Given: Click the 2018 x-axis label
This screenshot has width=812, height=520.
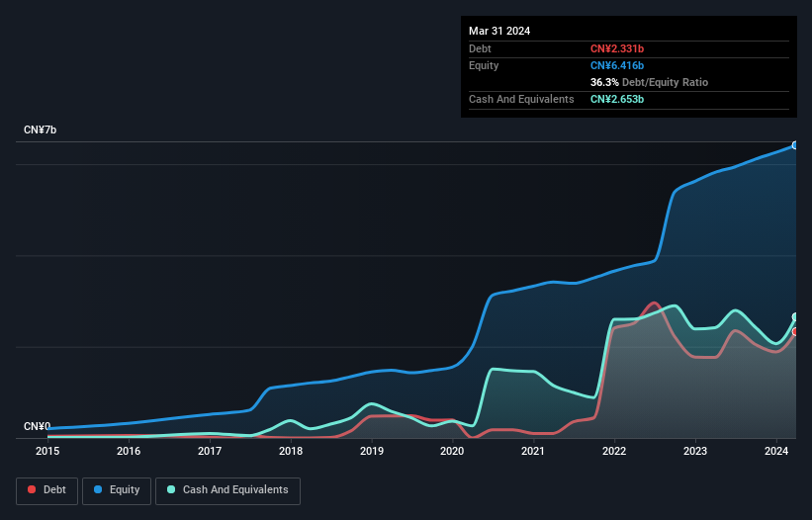Looking at the screenshot, I should pyautogui.click(x=291, y=451).
